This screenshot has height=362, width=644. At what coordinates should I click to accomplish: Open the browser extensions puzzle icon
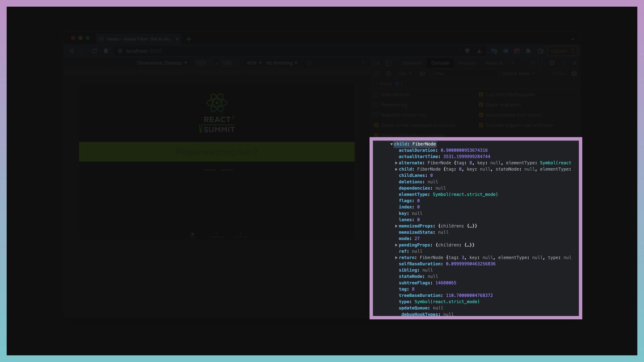pos(528,51)
